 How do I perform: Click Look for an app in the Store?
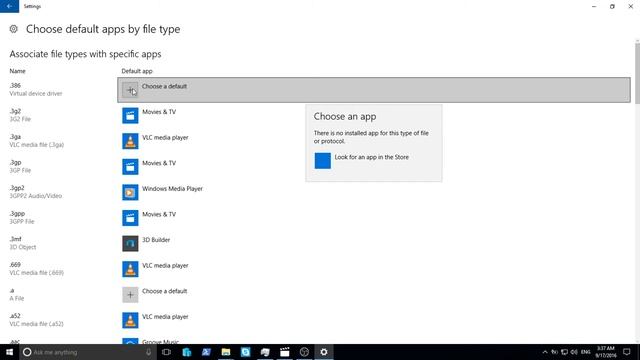coord(371,157)
